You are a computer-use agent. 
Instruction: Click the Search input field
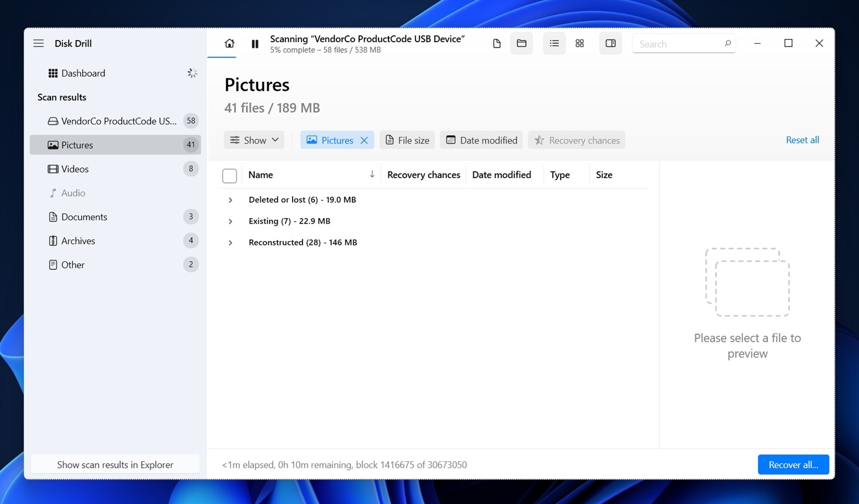point(679,44)
